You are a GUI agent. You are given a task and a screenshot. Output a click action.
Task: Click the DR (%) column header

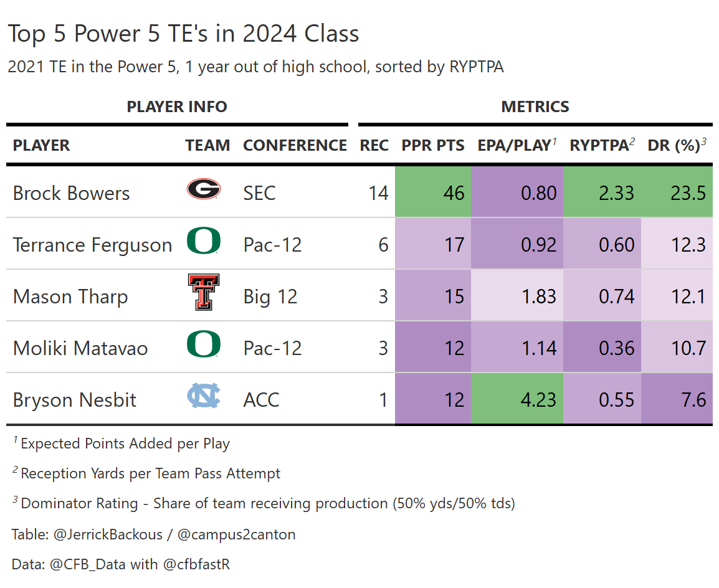674,146
